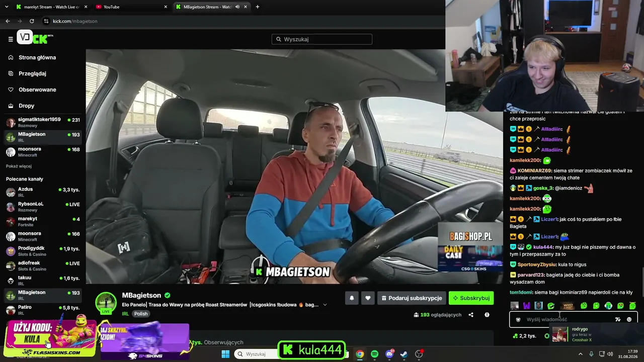Screen dimensions: 644x362
Task: Insert the purple W quick emote
Action: [527, 306]
